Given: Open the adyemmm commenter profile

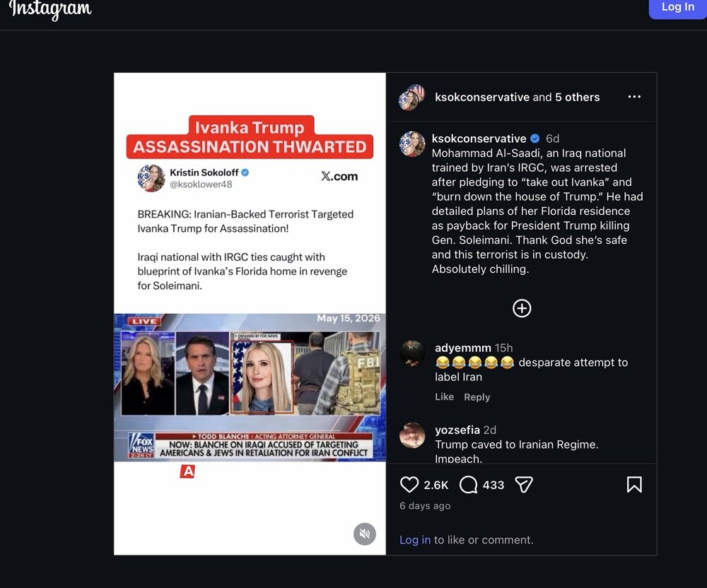Looking at the screenshot, I should point(462,348).
